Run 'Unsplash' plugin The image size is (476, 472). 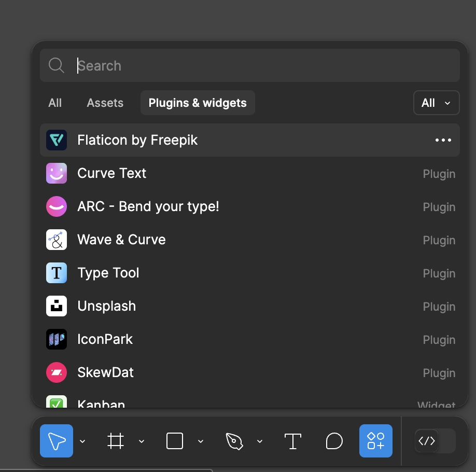(250, 306)
